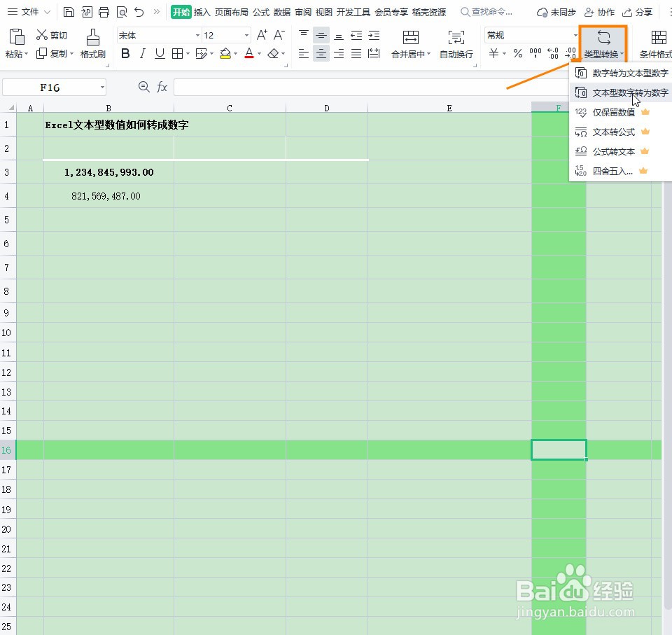Align text to bottom

[x=339, y=35]
